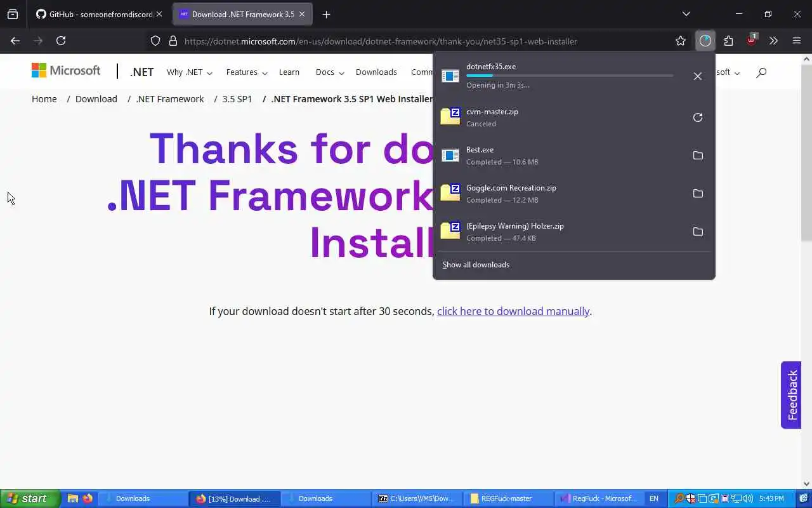Open the .NET Framework breadcrumb link
This screenshot has width=812, height=508.
click(x=170, y=99)
